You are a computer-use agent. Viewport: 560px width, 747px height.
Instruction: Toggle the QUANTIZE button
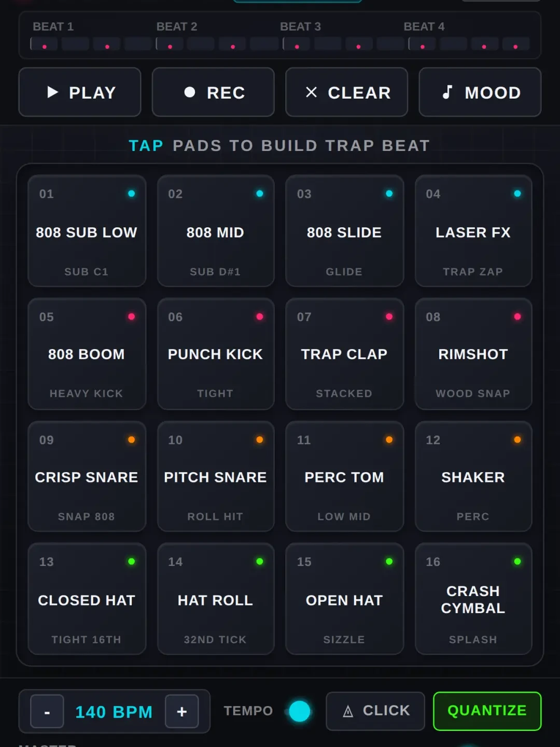tap(487, 711)
